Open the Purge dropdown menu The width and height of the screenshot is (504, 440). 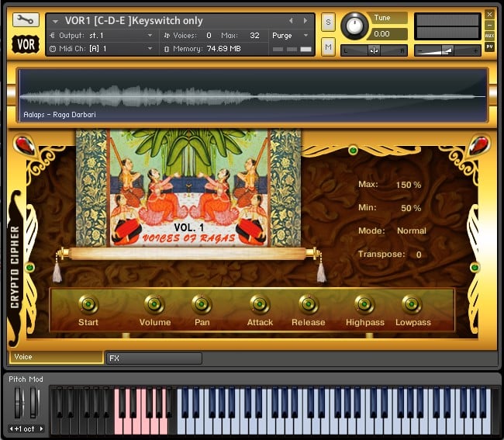tap(290, 36)
